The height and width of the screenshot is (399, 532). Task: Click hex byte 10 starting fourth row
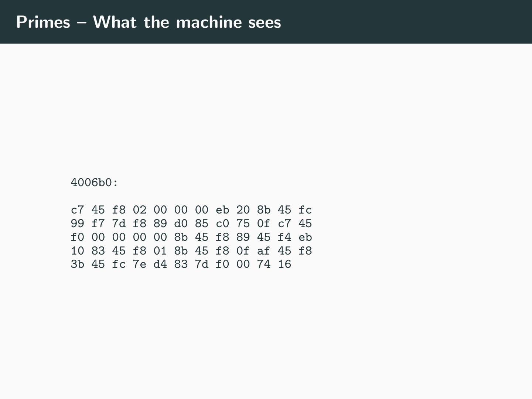coord(78,251)
